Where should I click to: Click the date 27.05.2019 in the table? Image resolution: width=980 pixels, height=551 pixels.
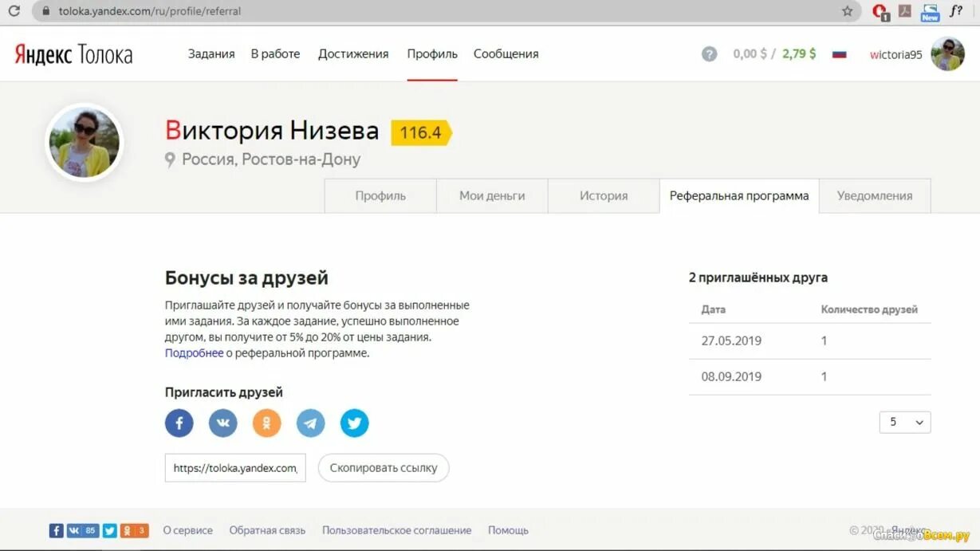pos(731,340)
